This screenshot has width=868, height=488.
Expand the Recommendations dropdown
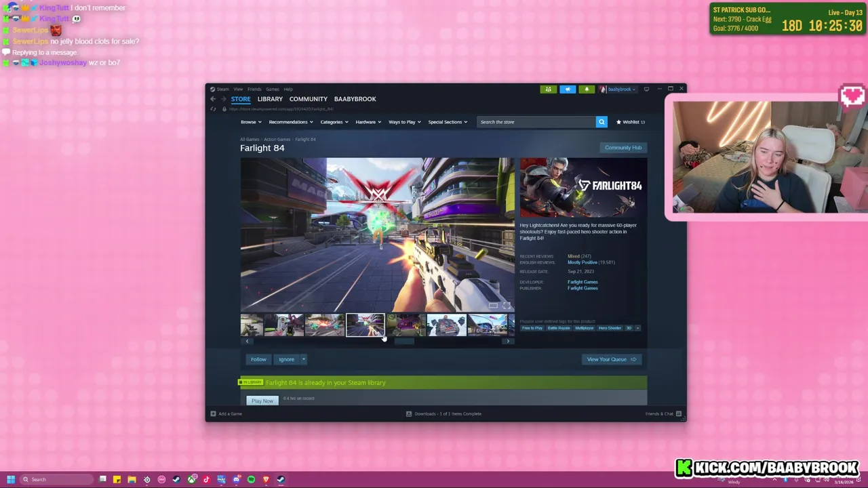291,122
